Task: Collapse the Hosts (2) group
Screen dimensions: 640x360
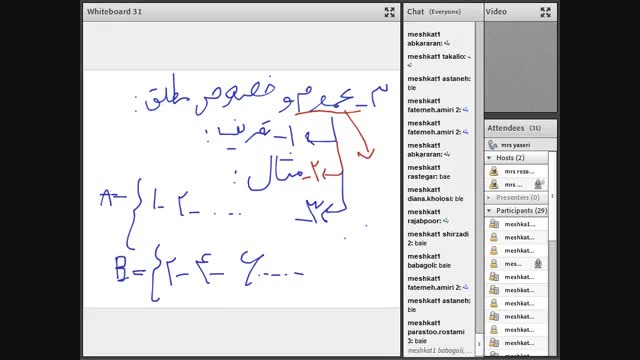Action: tap(489, 158)
